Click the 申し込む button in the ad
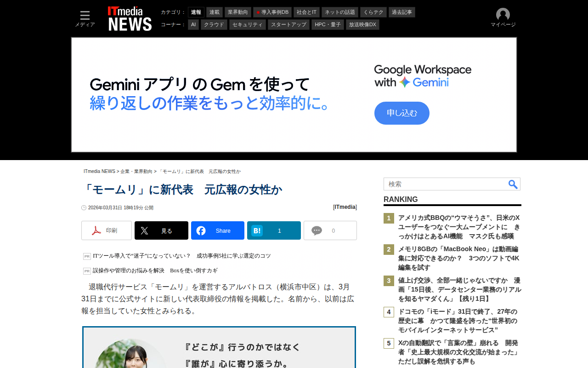 point(402,113)
